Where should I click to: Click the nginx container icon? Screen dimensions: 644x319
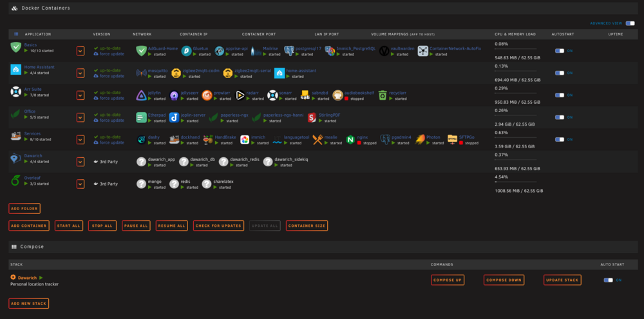(350, 140)
